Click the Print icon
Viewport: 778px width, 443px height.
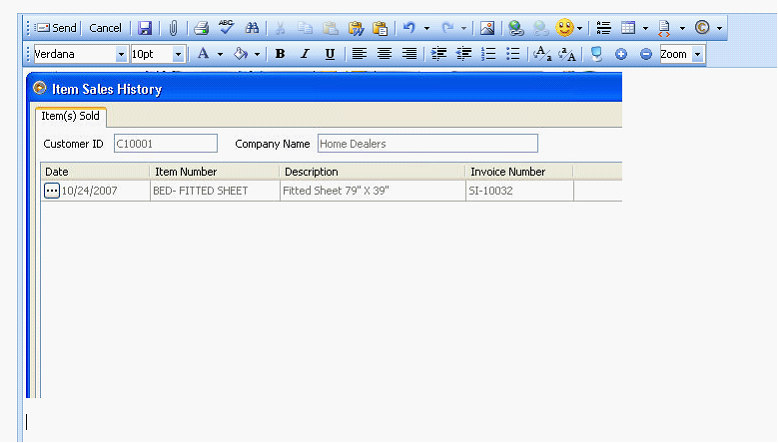201,28
